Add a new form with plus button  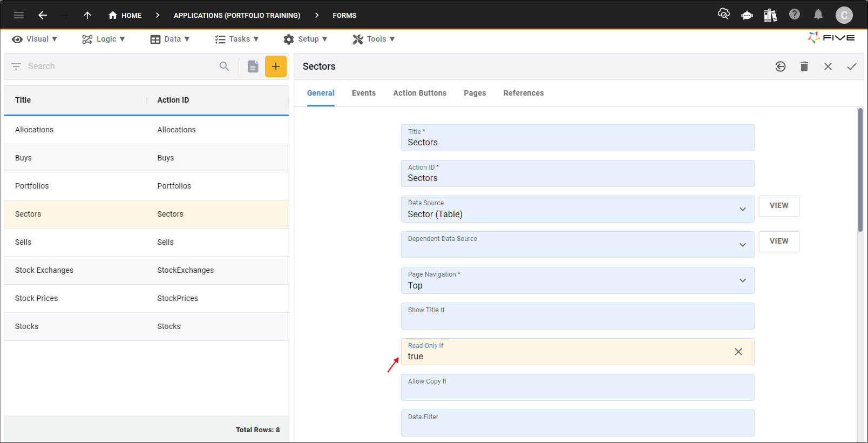pos(276,66)
